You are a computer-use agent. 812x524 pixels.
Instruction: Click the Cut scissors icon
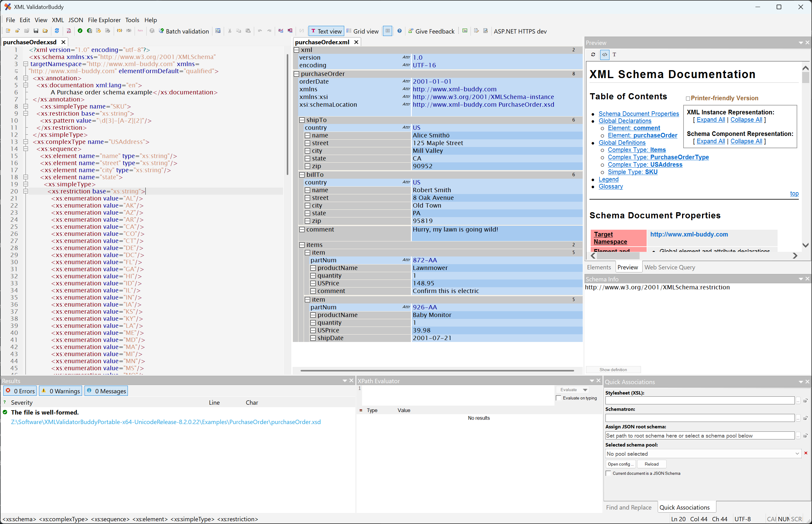230,31
